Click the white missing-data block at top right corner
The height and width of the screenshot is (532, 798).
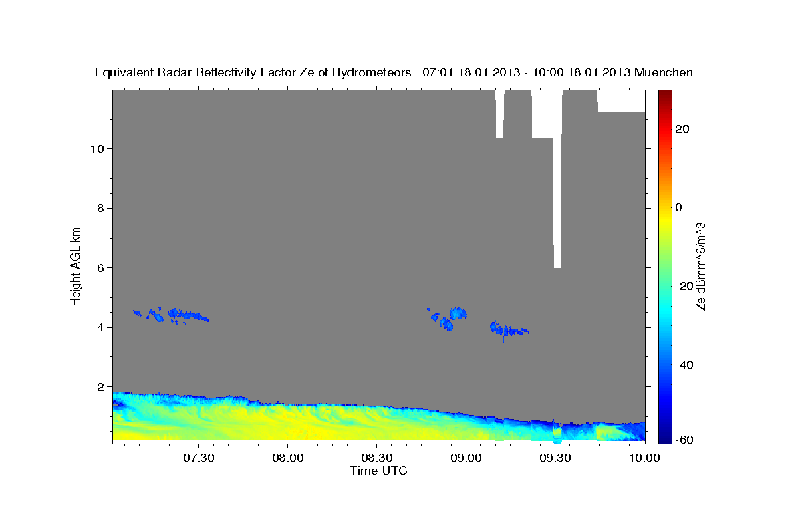click(x=621, y=101)
